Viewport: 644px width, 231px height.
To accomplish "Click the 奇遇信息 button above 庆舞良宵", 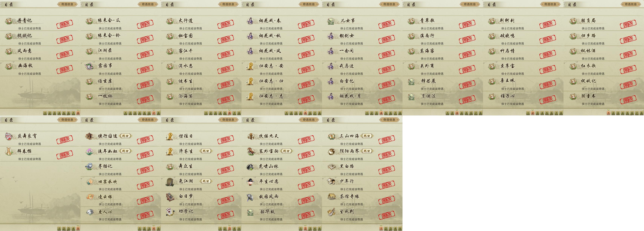I will pos(67,120).
